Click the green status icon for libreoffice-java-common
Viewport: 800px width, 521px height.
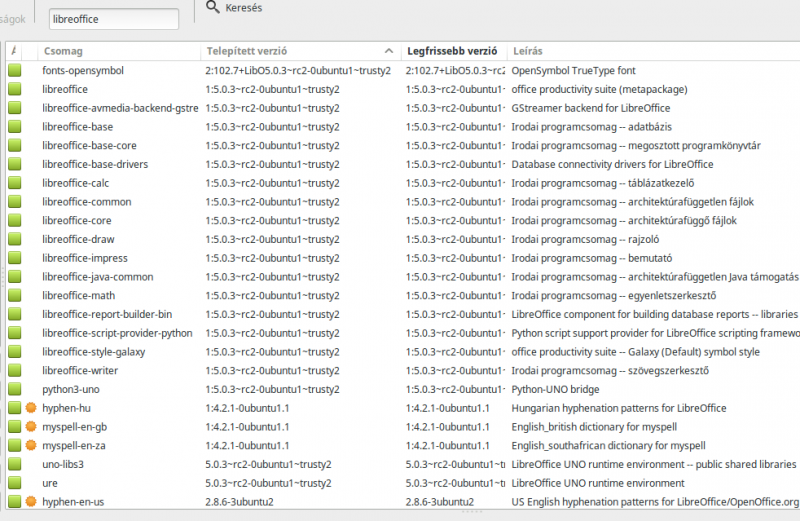click(15, 277)
